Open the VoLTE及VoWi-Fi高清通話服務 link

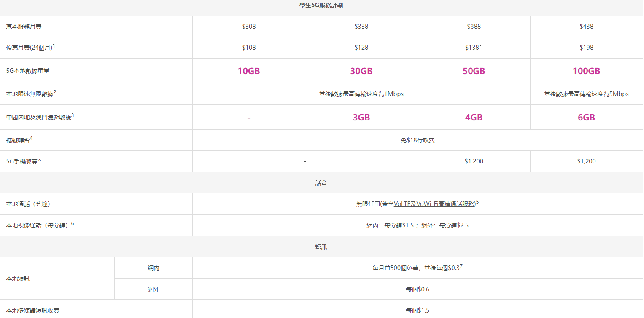pos(434,204)
